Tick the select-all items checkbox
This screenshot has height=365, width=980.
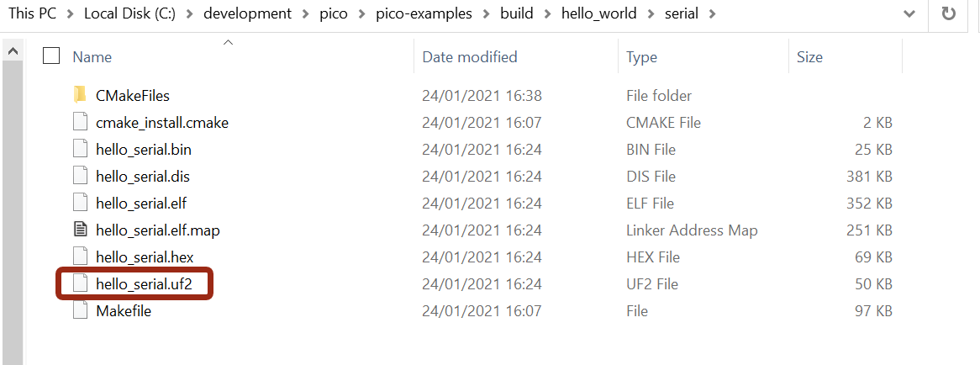(x=51, y=56)
